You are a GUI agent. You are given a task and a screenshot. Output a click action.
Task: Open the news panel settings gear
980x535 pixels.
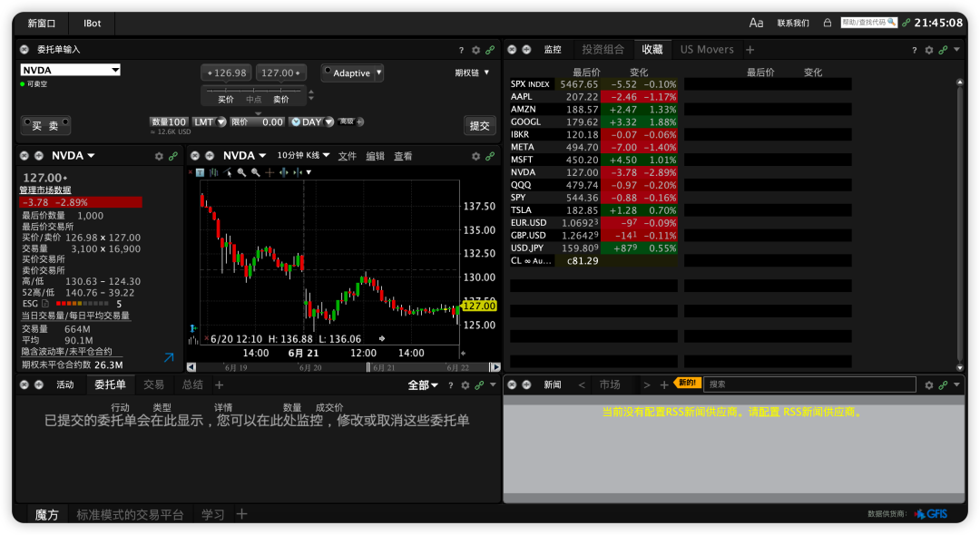coord(929,385)
